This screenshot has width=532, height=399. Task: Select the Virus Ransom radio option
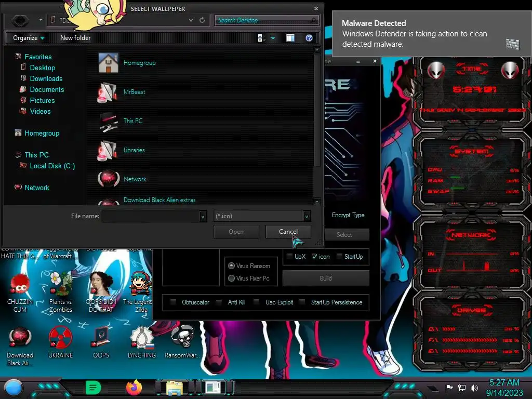(231, 265)
